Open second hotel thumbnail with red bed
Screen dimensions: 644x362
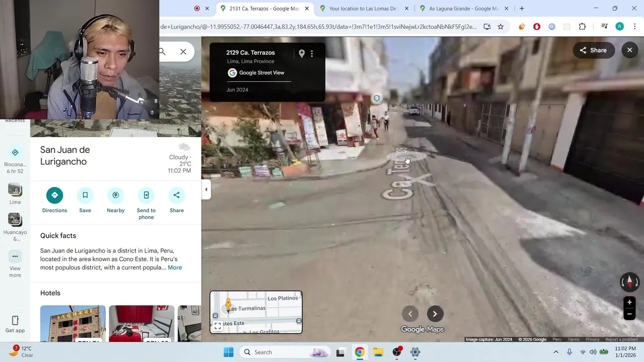pos(141,323)
